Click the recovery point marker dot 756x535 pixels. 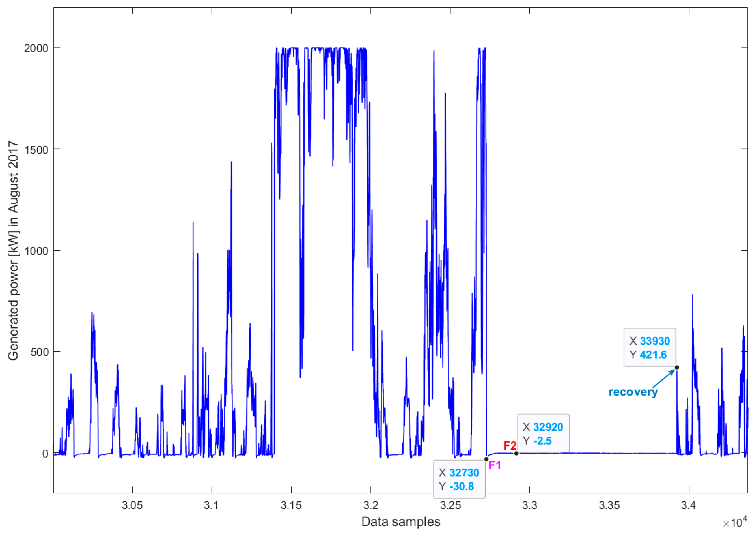tap(677, 367)
